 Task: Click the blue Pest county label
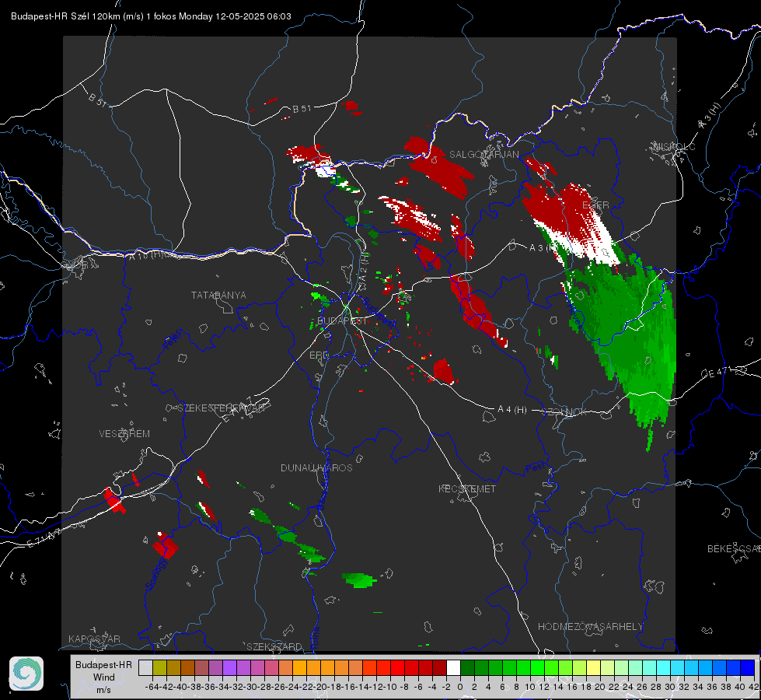tap(535, 468)
